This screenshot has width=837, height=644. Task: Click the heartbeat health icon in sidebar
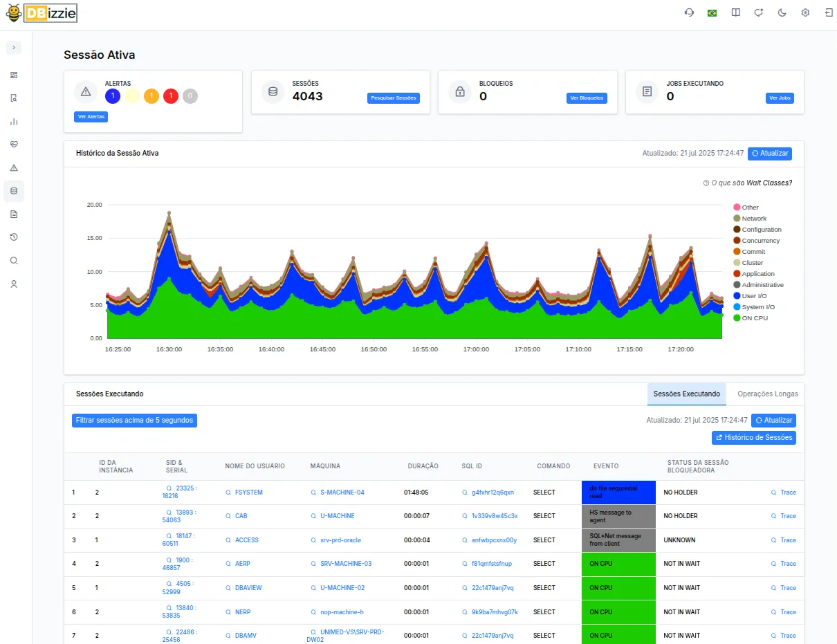click(x=14, y=145)
